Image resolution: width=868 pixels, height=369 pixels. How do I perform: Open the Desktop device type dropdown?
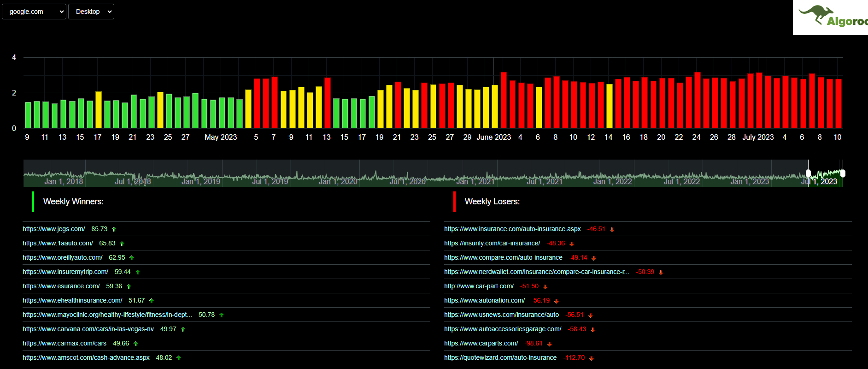91,12
